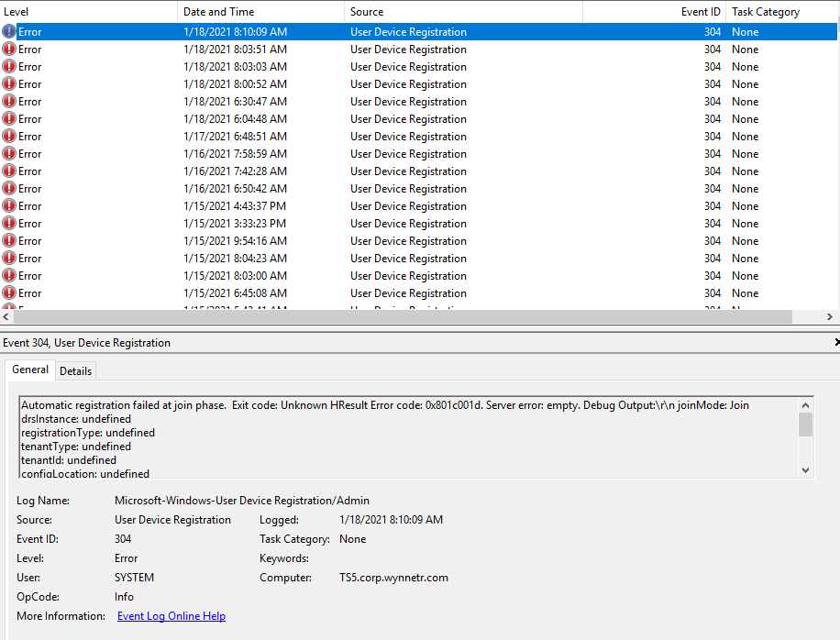Click the error icon for the 4:43:37 PM event
The height and width of the screenshot is (640, 840).
[8, 205]
